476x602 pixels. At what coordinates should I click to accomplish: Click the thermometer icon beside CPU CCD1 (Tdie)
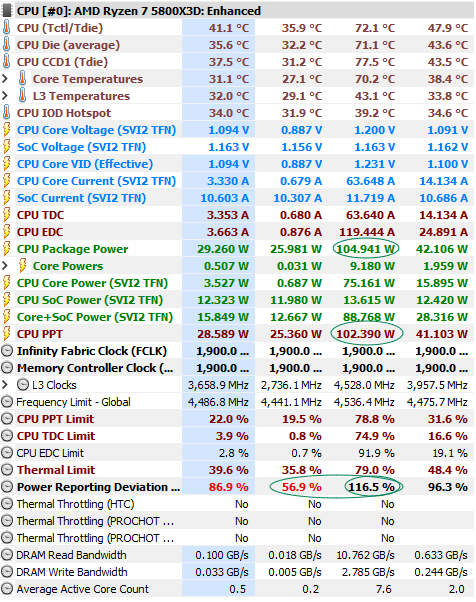[x=7, y=61]
